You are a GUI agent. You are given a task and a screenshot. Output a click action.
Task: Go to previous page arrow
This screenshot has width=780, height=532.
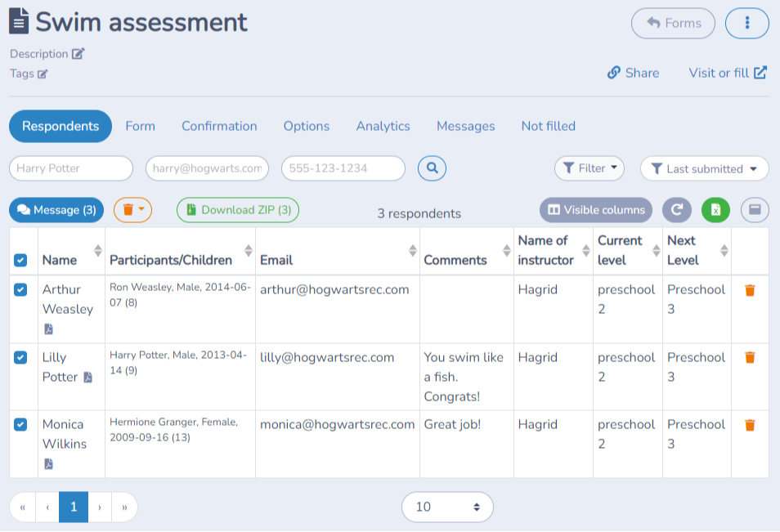pos(47,507)
